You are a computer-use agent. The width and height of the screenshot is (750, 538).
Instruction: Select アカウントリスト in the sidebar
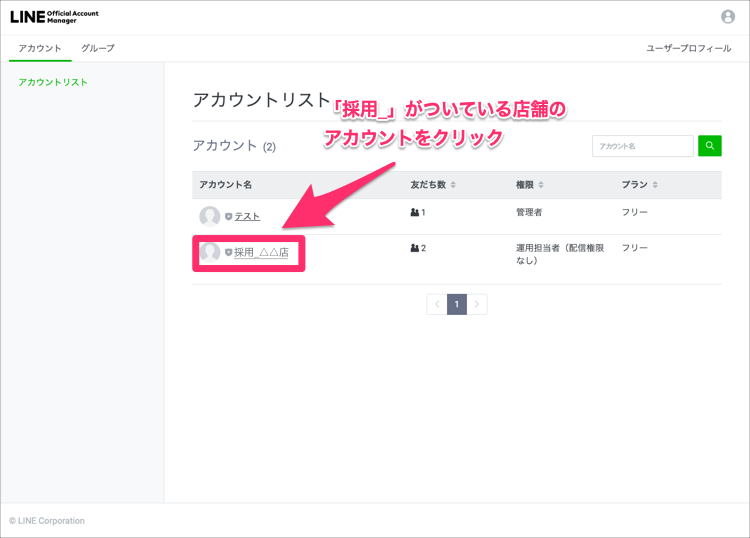point(53,82)
